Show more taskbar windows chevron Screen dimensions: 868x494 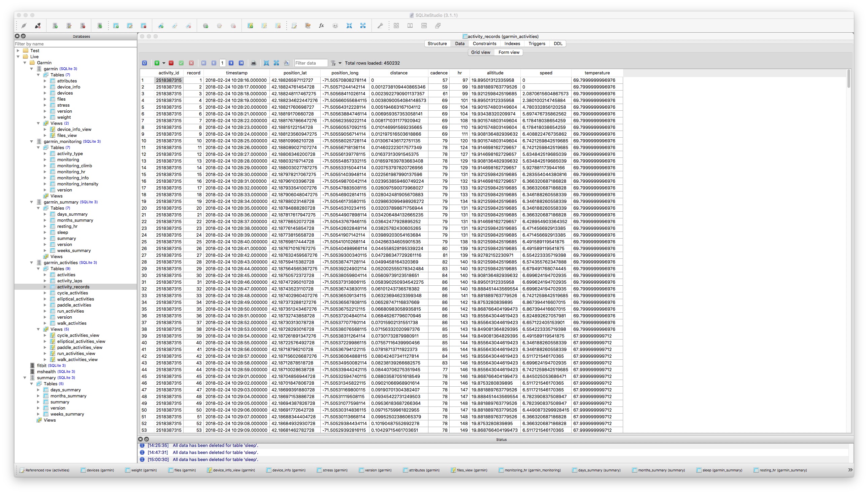(850, 470)
